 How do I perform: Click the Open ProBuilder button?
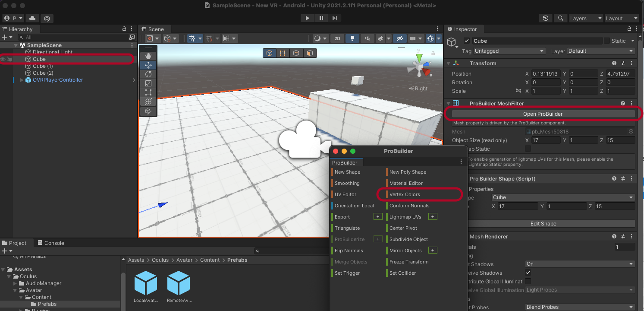(x=543, y=114)
